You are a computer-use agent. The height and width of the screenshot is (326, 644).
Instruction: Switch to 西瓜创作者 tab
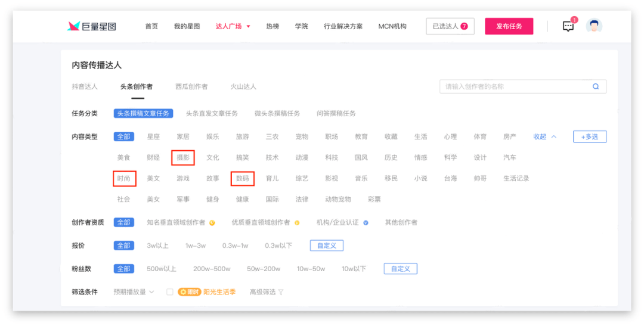tap(191, 86)
